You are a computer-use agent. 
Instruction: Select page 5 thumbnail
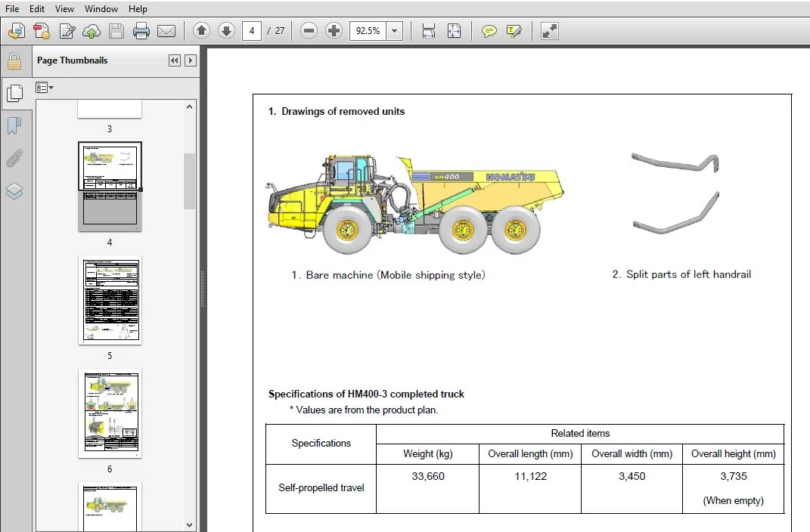(x=110, y=300)
